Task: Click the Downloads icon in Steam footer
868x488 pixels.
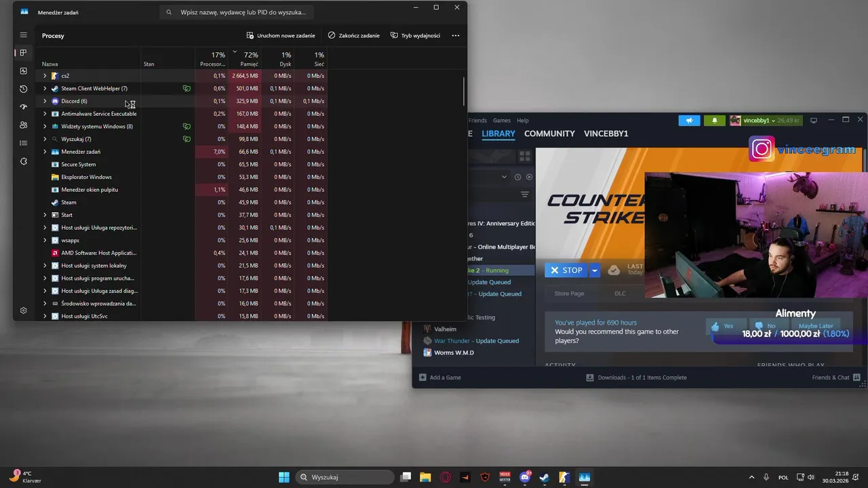Action: click(x=590, y=378)
